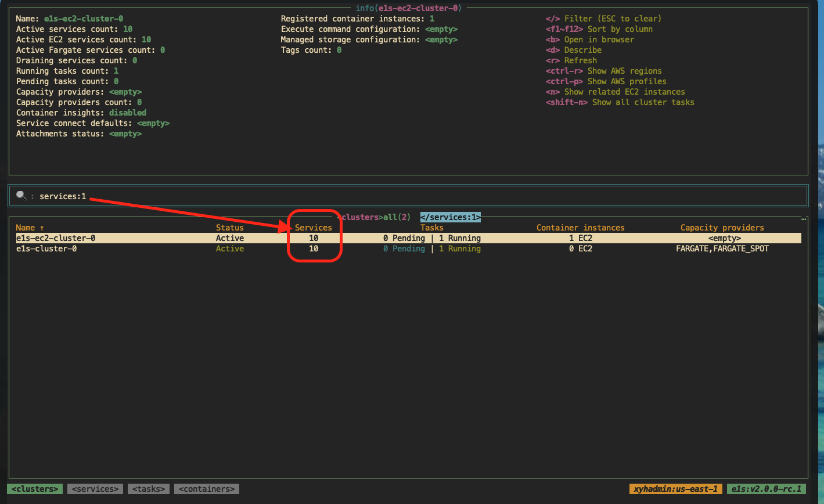The image size is (824, 504).
Task: Click Container insights: disabled line
Action: 81,113
